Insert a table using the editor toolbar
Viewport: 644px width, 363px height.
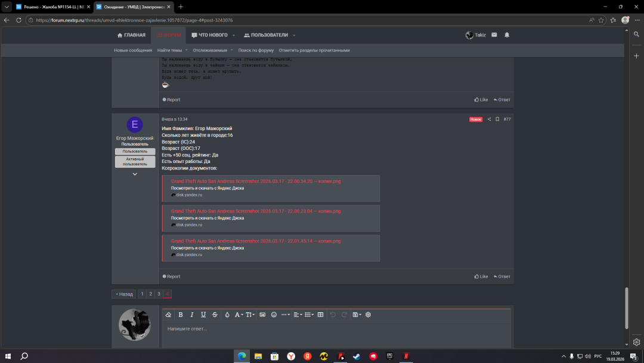pos(320,315)
